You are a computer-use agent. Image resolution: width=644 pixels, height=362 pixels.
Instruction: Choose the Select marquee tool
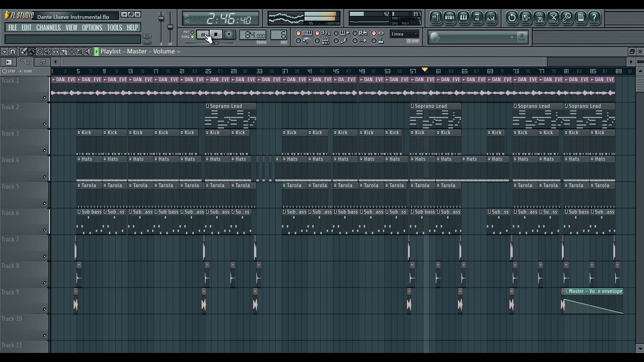click(x=71, y=51)
